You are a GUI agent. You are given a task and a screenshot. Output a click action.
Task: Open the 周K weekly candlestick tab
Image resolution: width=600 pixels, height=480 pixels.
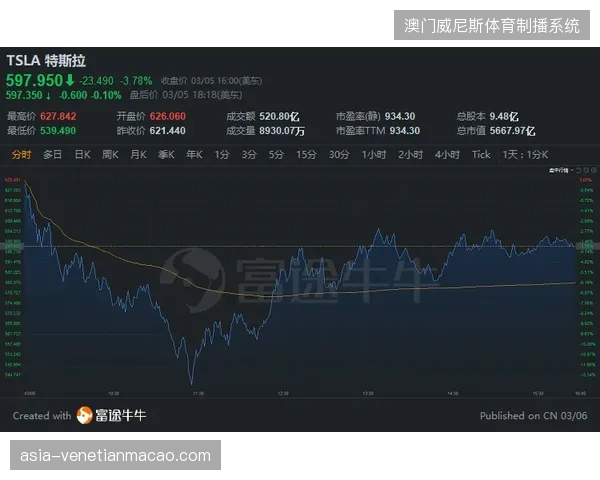tap(110, 155)
